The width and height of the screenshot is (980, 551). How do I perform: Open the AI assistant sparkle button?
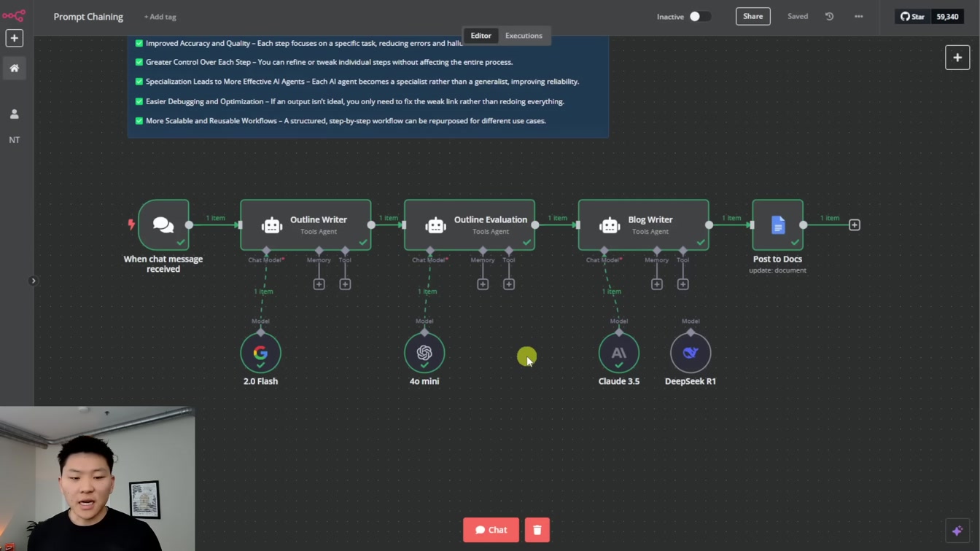point(957,531)
